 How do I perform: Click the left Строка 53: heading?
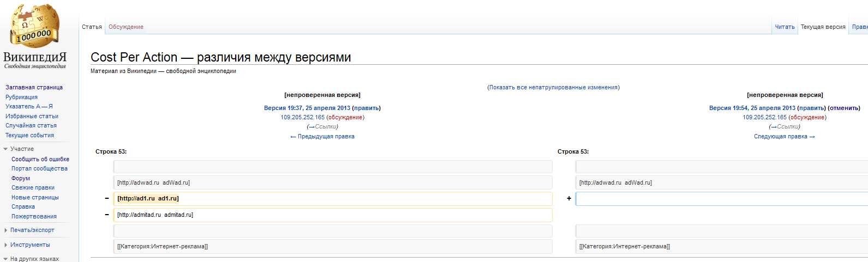111,151
